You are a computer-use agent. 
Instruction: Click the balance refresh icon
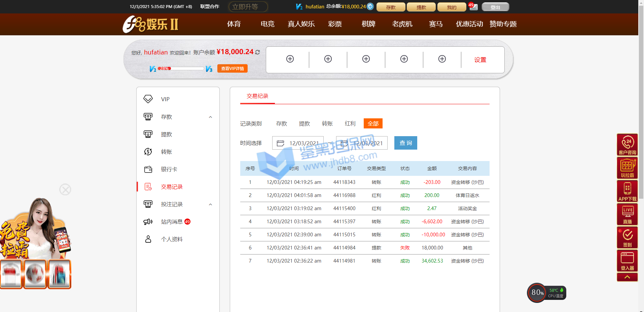click(x=257, y=52)
